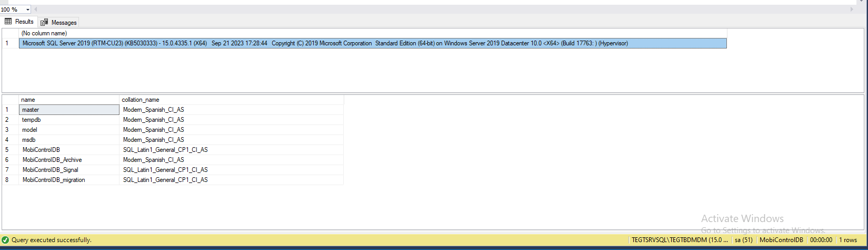The width and height of the screenshot is (868, 250).
Task: Select the "(No column name)" column header
Action: [x=373, y=33]
